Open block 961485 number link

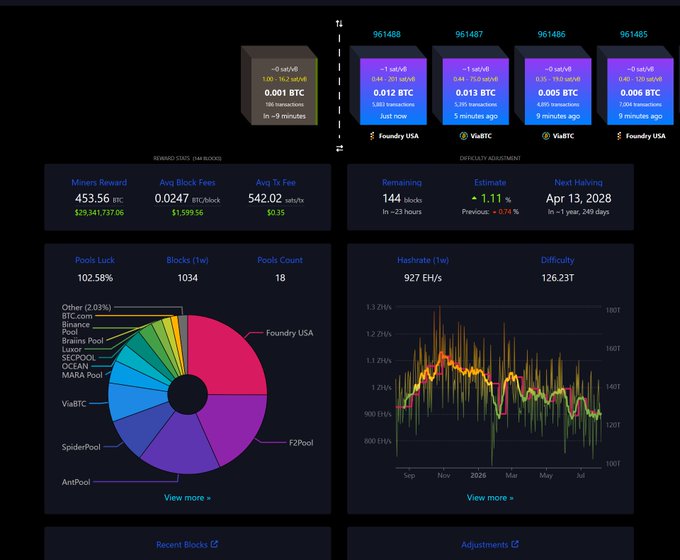click(634, 34)
